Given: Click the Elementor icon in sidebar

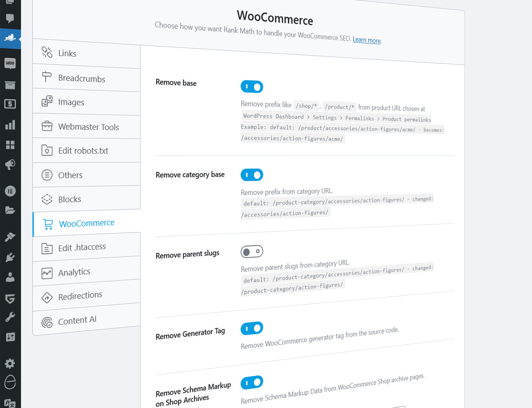Looking at the screenshot, I should click(x=10, y=191).
